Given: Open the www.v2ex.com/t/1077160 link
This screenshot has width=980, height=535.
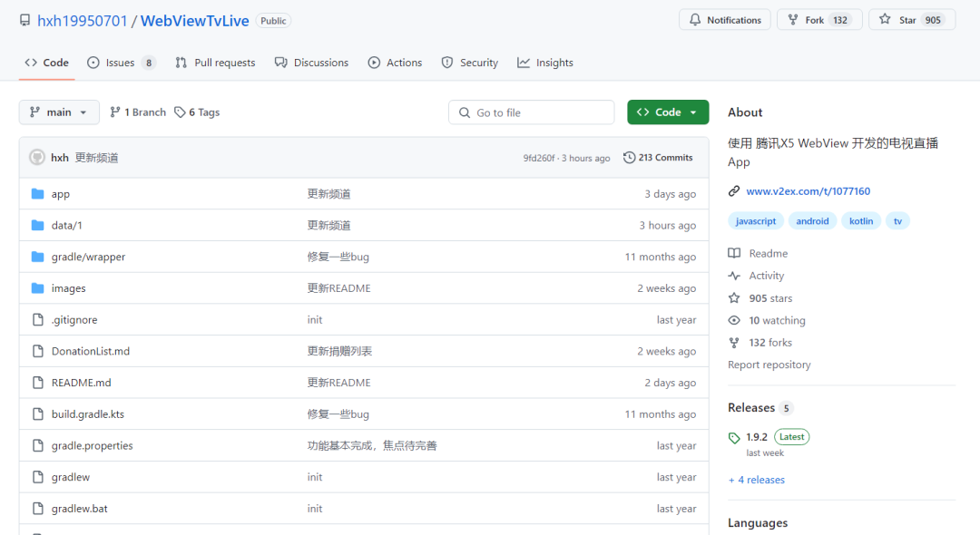Looking at the screenshot, I should click(x=808, y=191).
